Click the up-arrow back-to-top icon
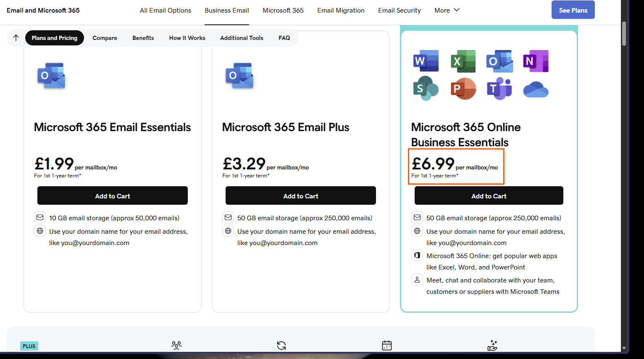The image size is (644, 359). (x=16, y=38)
